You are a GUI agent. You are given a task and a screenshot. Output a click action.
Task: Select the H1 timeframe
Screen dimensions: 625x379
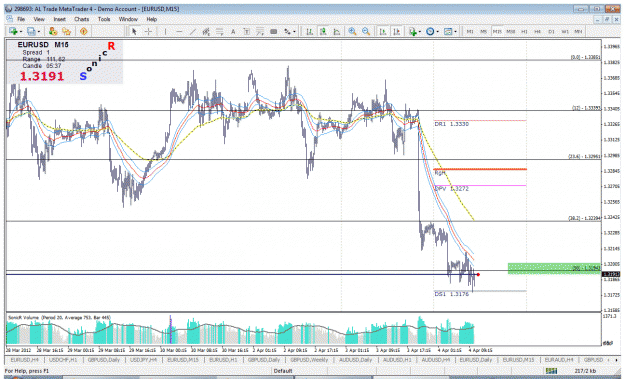[524, 31]
